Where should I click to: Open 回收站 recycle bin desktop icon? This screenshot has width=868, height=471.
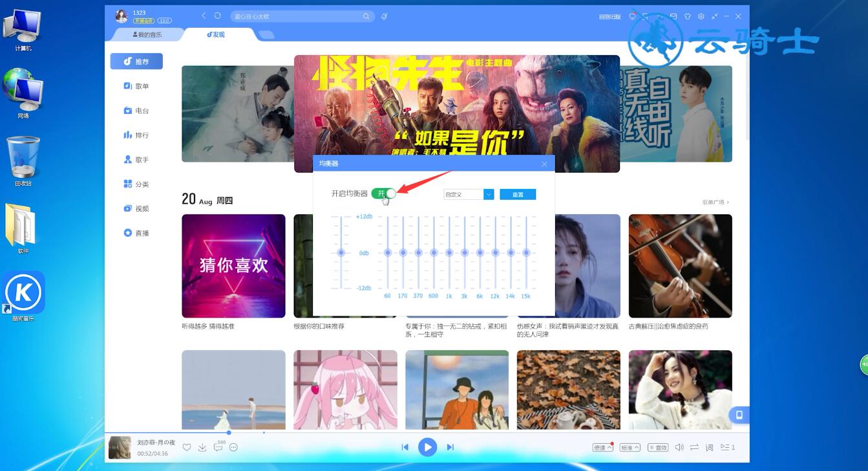(x=23, y=162)
